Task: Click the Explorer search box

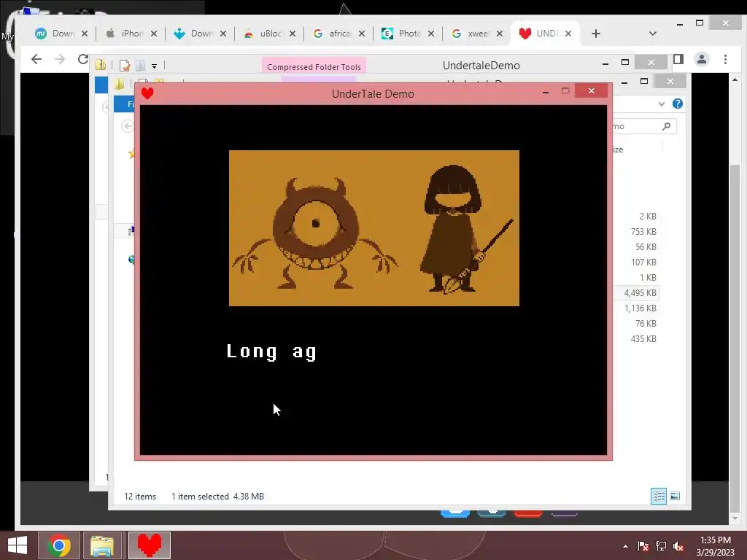Action: (644, 126)
